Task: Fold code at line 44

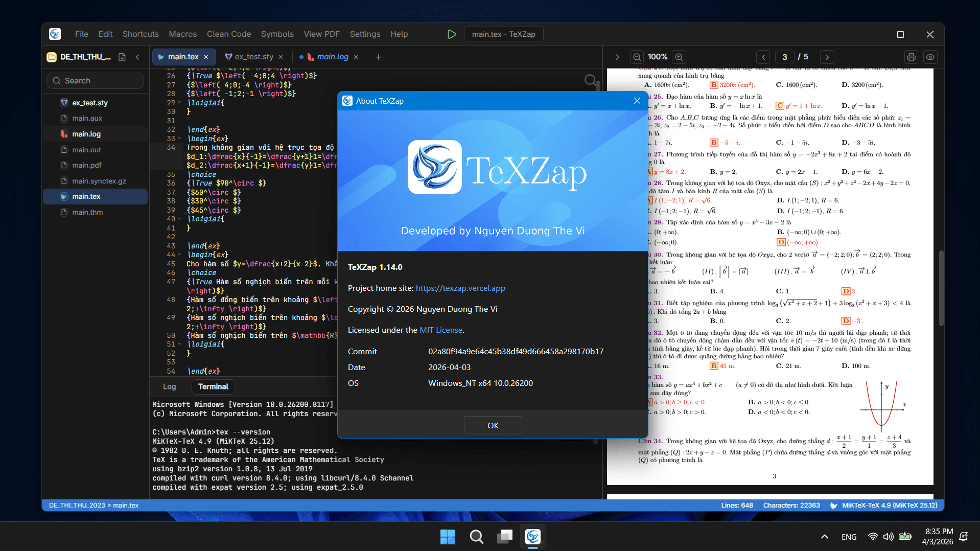Action: [x=180, y=255]
